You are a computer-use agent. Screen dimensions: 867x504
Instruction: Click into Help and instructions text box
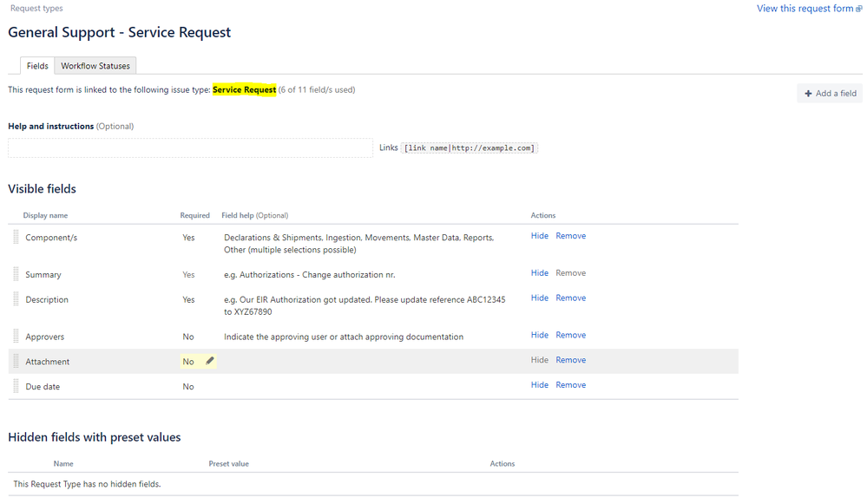[190, 148]
